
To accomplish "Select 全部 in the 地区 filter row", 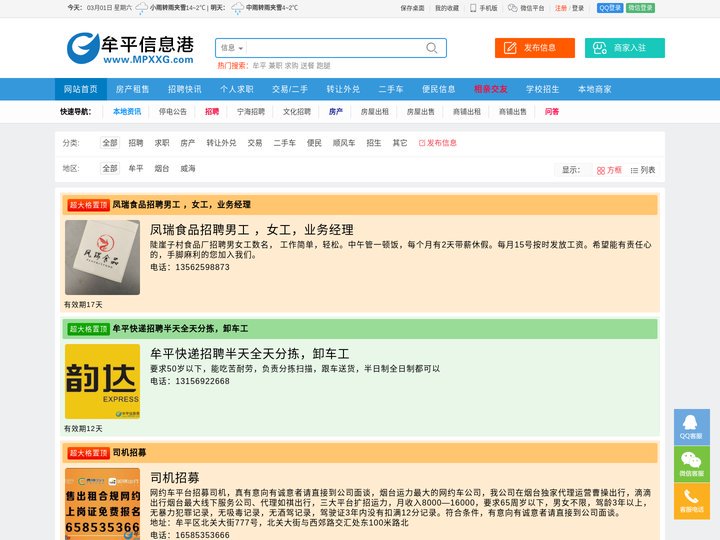I will tap(110, 169).
